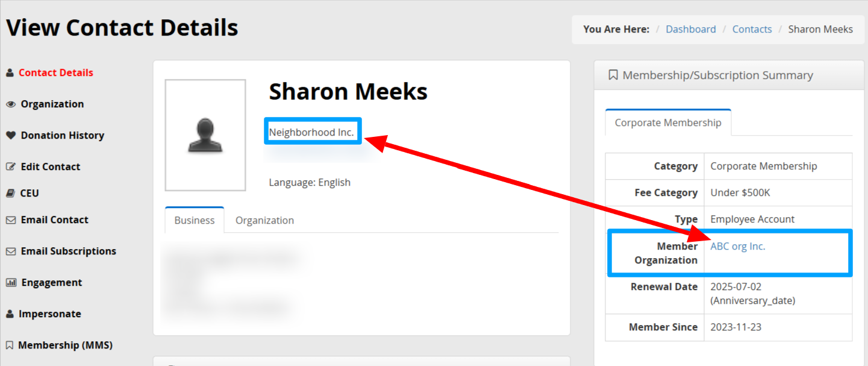Click Sharon Meeks' profile photo placeholder
The image size is (868, 366).
click(x=205, y=135)
